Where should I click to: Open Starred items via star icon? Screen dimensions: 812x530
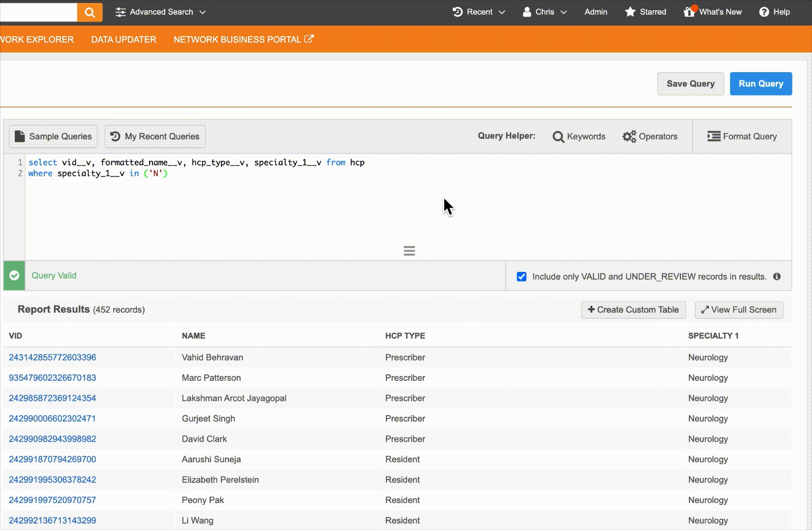(630, 12)
